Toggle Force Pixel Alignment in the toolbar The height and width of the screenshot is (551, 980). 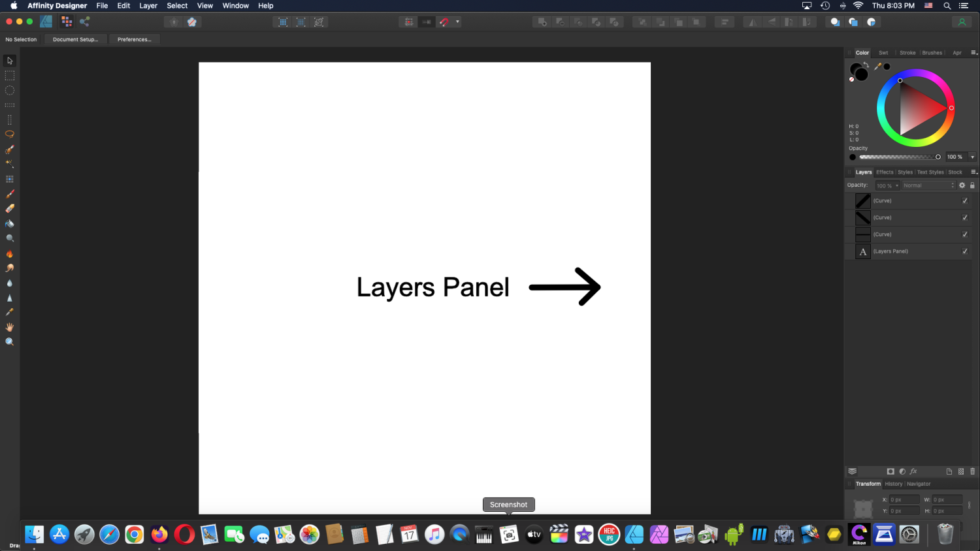pyautogui.click(x=409, y=22)
